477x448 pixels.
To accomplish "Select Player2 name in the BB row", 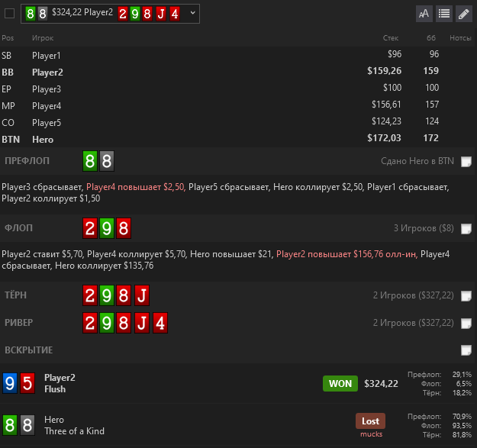I will (47, 73).
